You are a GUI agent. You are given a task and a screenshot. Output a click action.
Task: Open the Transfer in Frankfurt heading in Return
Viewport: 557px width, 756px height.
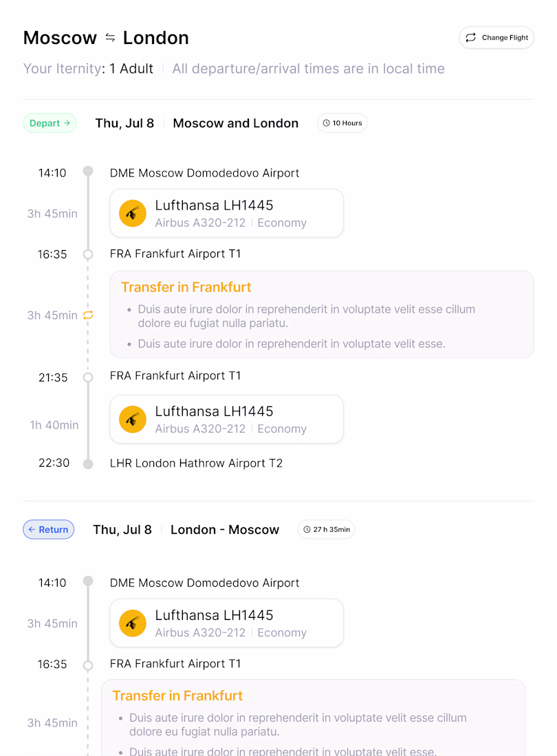pos(177,696)
